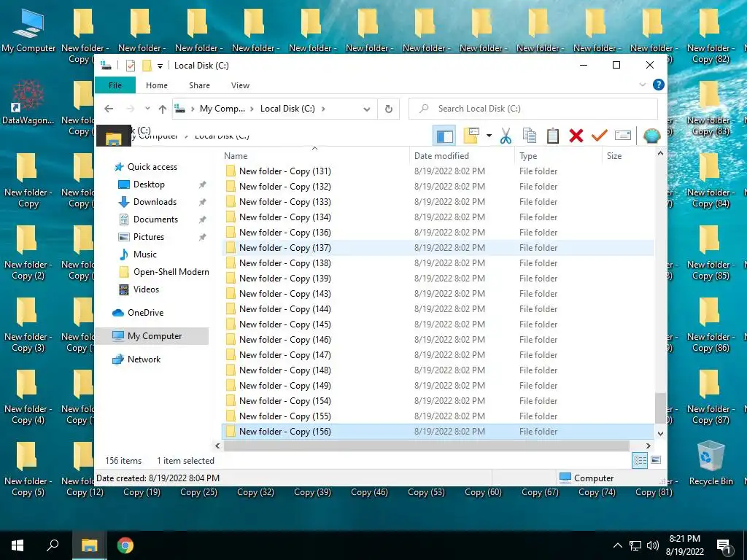Click the Email envelope toolbar icon

pos(623,136)
